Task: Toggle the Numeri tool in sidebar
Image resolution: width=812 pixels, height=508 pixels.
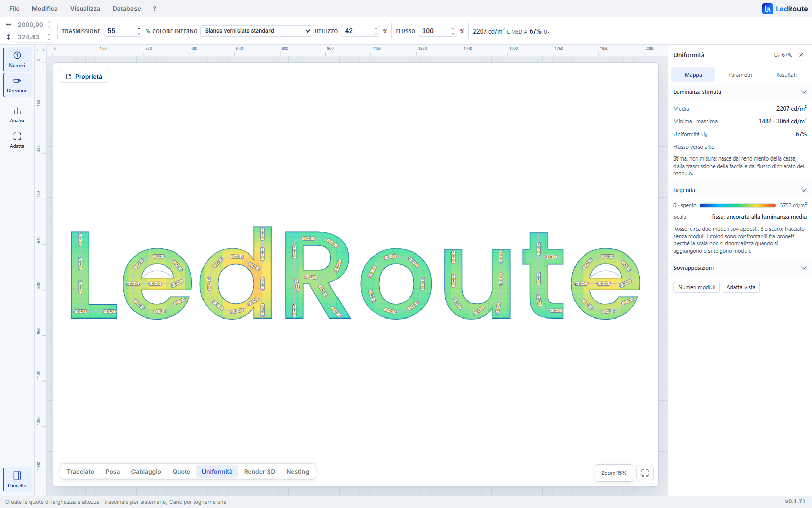Action: (17, 59)
